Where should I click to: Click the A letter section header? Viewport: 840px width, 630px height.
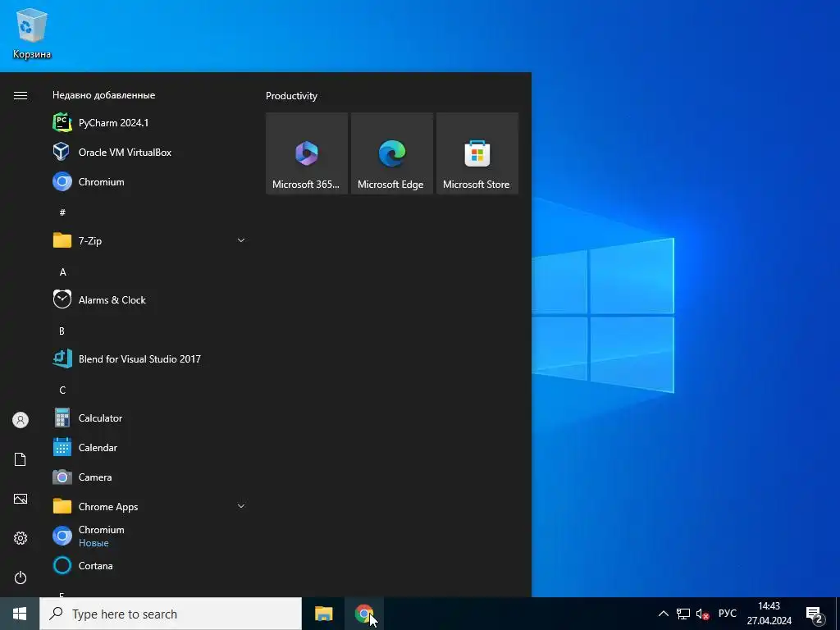[62, 272]
